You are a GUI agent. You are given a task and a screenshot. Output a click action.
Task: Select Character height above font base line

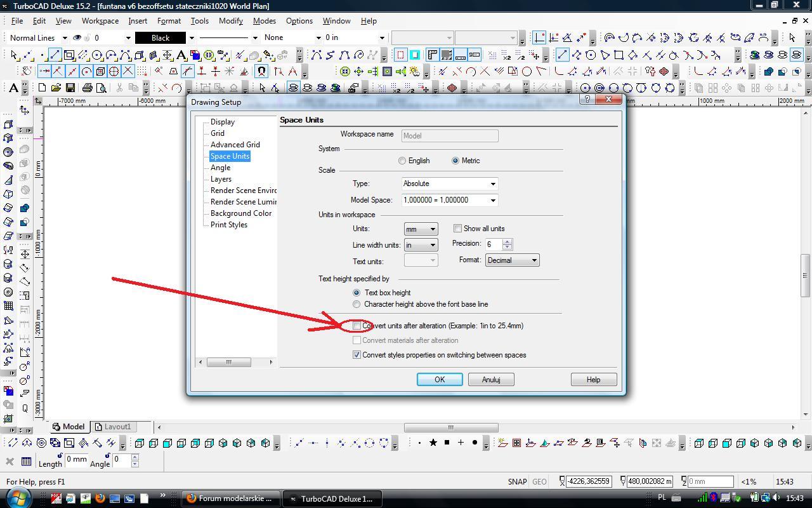click(x=357, y=305)
